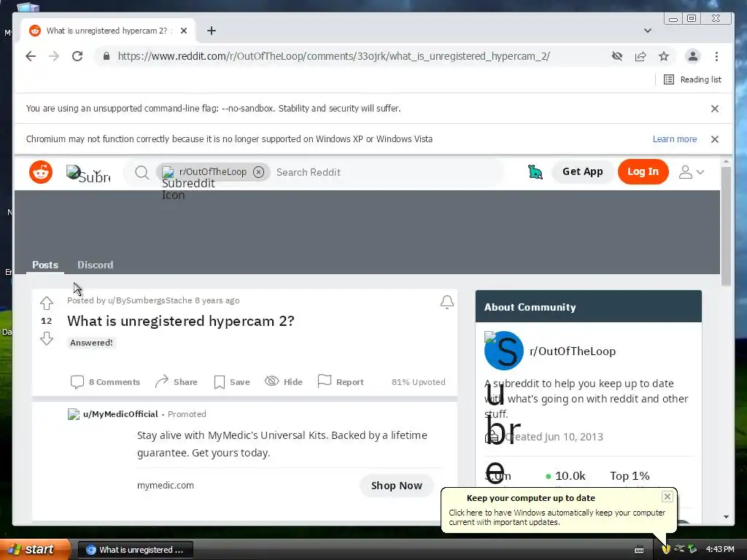Open u/MyMedicOfficial promoted profile
Viewport: 747px width, 560px height.
pos(120,414)
